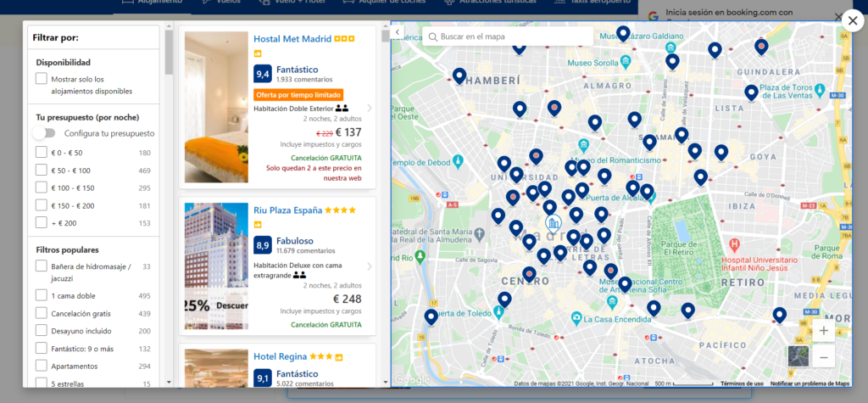The height and width of the screenshot is (403, 868).
Task: Click the 11.679 comentarios review count
Action: pyautogui.click(x=305, y=250)
